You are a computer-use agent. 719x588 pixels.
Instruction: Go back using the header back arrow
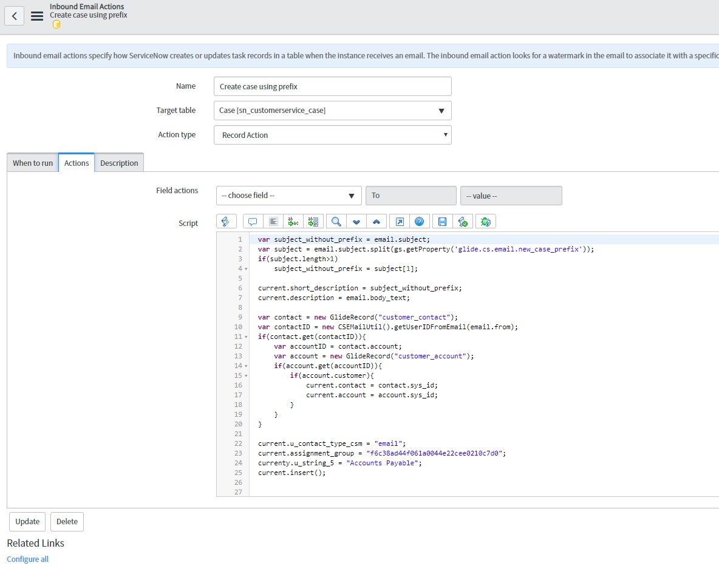pyautogui.click(x=14, y=16)
